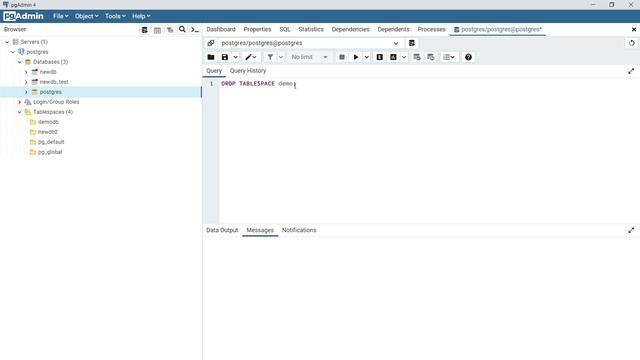
Task: Select the pg_default tablespace
Action: point(51,142)
